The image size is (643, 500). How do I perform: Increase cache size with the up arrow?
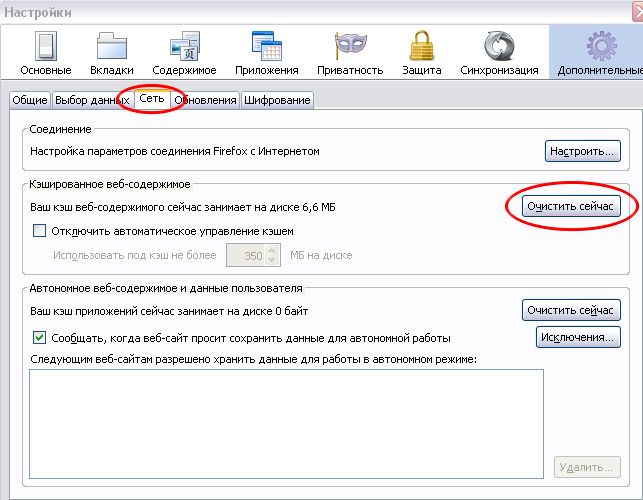(272, 250)
